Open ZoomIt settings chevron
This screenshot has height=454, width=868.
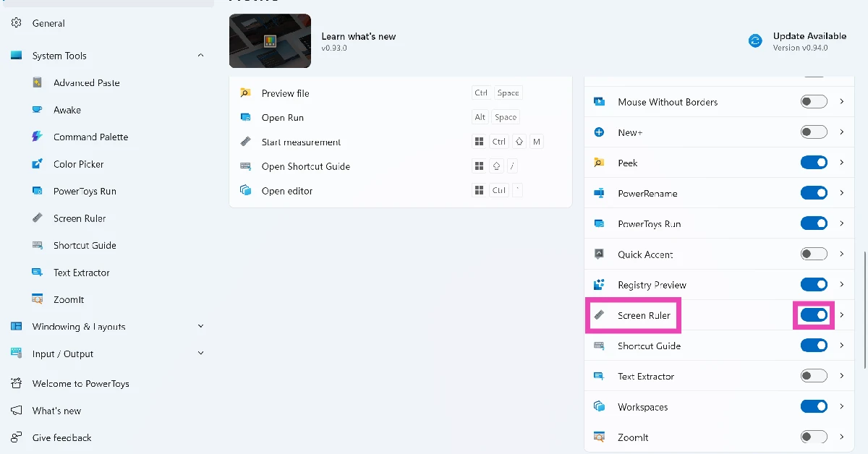(x=842, y=437)
